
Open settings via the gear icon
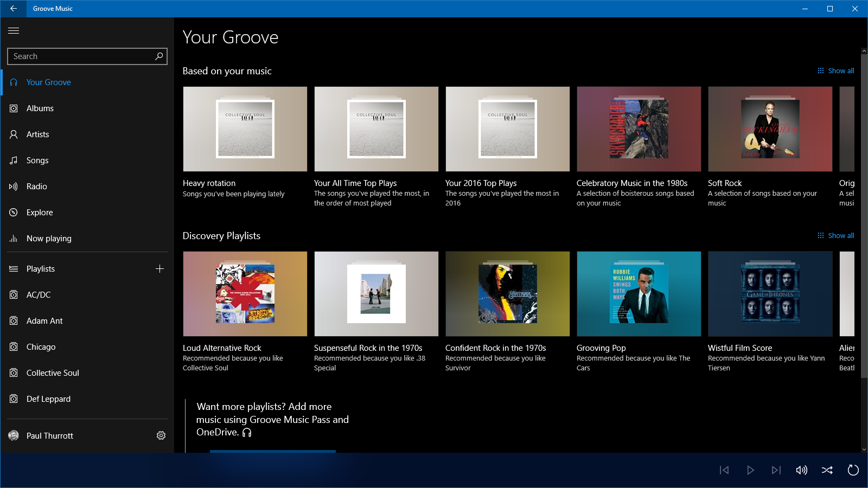coord(161,436)
